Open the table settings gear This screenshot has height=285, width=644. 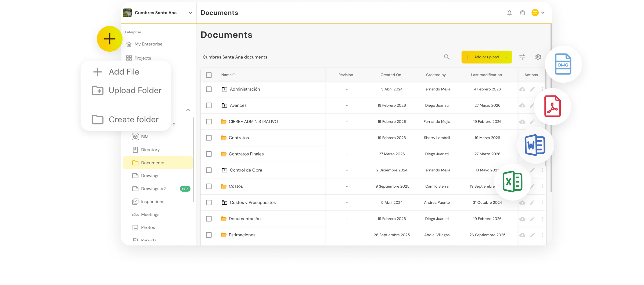click(538, 57)
